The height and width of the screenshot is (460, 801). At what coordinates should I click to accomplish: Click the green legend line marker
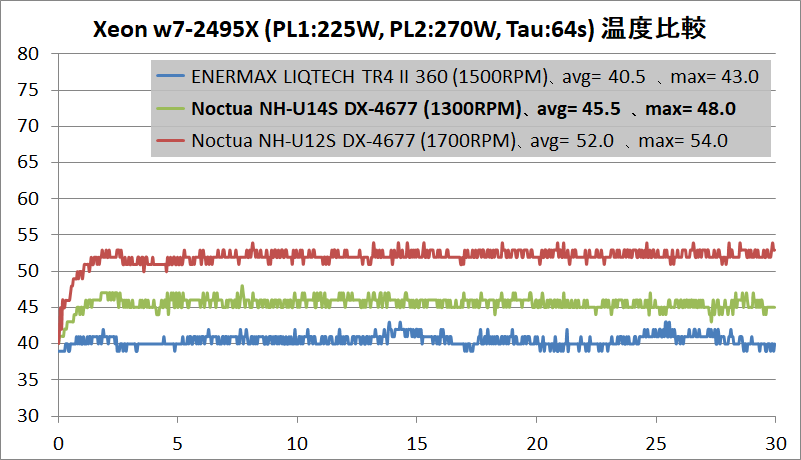pyautogui.click(x=170, y=108)
